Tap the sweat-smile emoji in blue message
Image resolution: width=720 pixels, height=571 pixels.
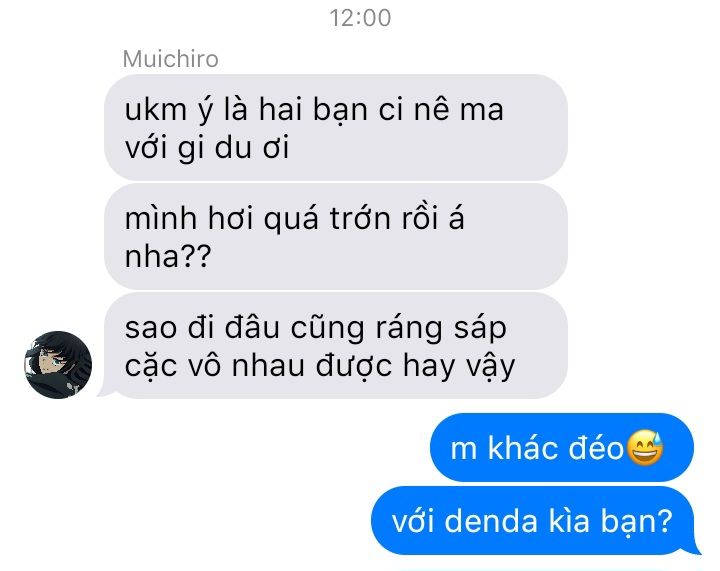(645, 448)
